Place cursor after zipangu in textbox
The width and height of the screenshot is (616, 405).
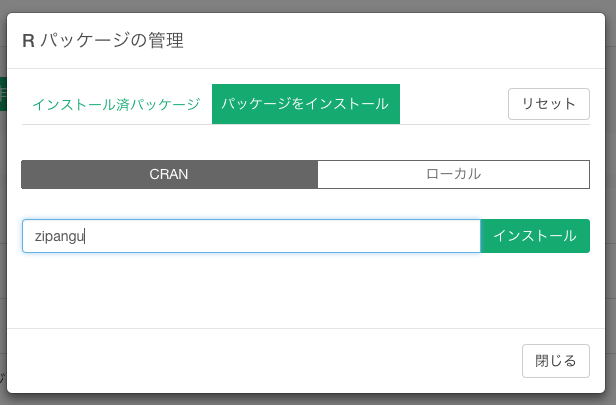(86, 236)
